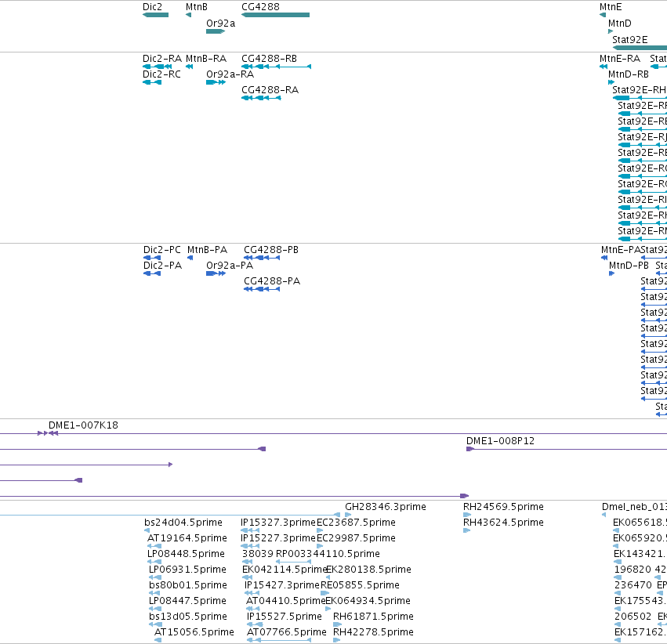Image resolution: width=667 pixels, height=644 pixels.
Task: Select EST RH43624.5prime label
Action: [x=503, y=523]
